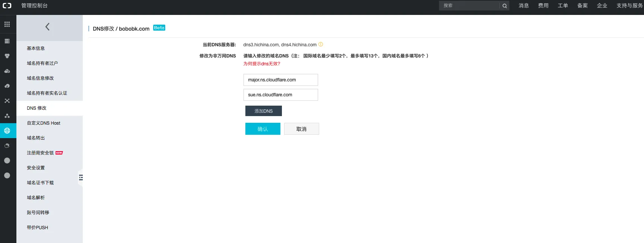Click the 当前DNS服务器: label
Image resolution: width=644 pixels, height=243 pixels.
tap(219, 45)
